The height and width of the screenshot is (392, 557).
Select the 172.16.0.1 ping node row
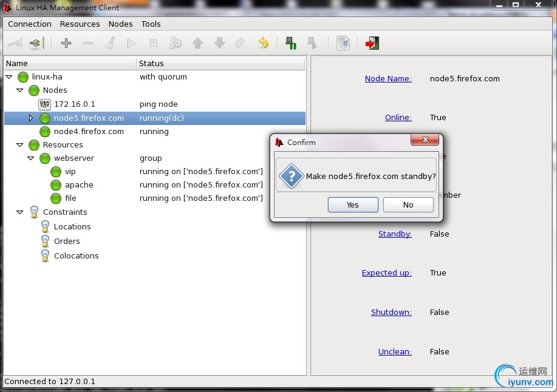click(x=154, y=104)
